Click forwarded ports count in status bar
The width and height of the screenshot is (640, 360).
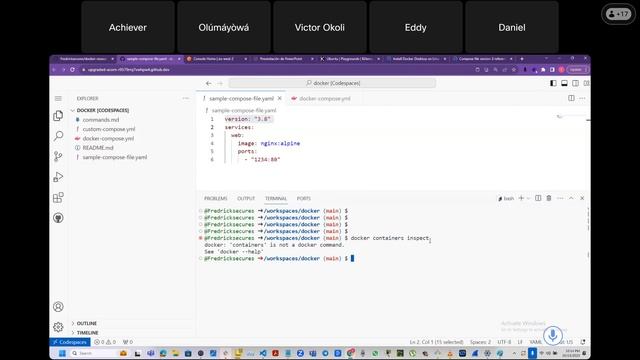pyautogui.click(x=128, y=342)
